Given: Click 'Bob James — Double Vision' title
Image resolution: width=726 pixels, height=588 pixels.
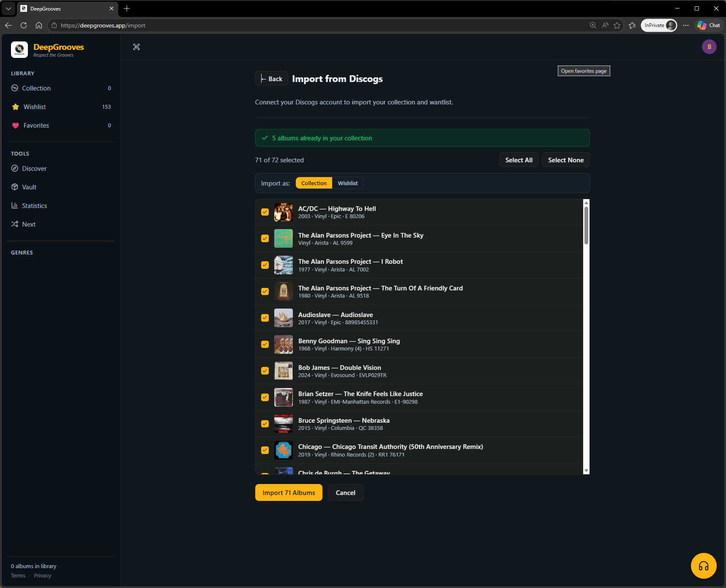Looking at the screenshot, I should [340, 367].
